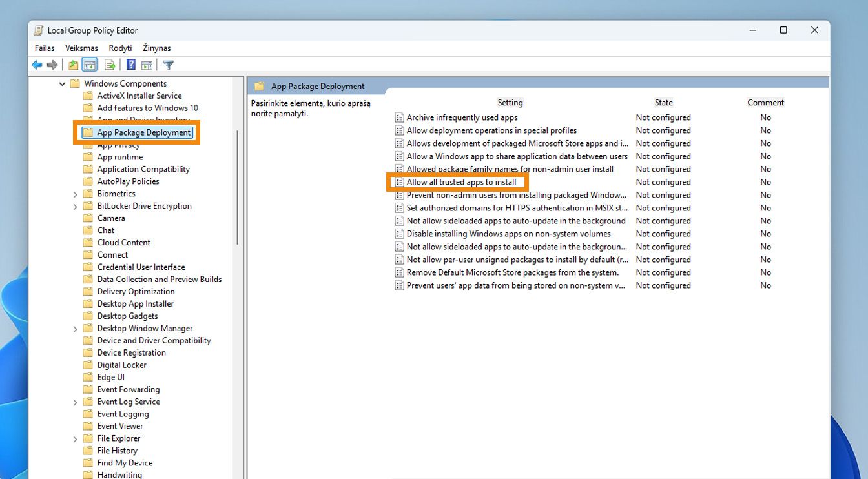This screenshot has height=479, width=868.
Task: Click the console tree vertical scrollbar
Action: point(238,187)
